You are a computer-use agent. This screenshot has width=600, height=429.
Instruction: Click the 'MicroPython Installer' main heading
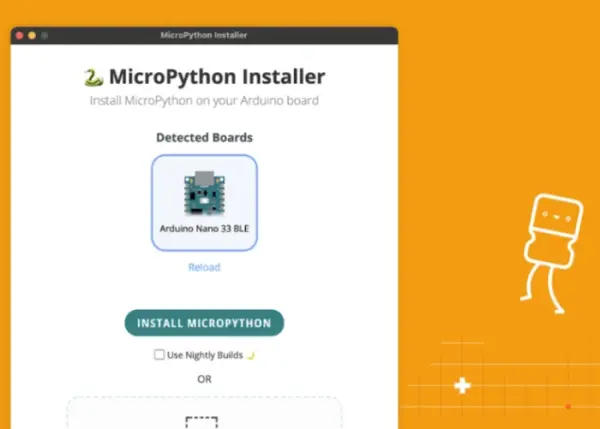(x=217, y=77)
